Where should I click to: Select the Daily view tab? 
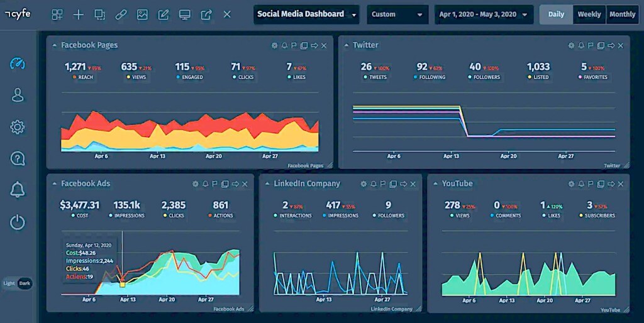pos(556,14)
